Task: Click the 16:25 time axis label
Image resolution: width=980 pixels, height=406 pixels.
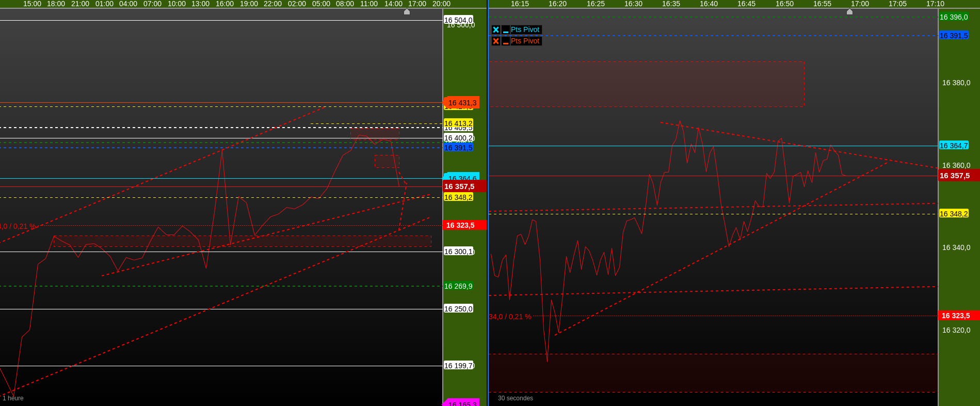Action: [x=596, y=4]
